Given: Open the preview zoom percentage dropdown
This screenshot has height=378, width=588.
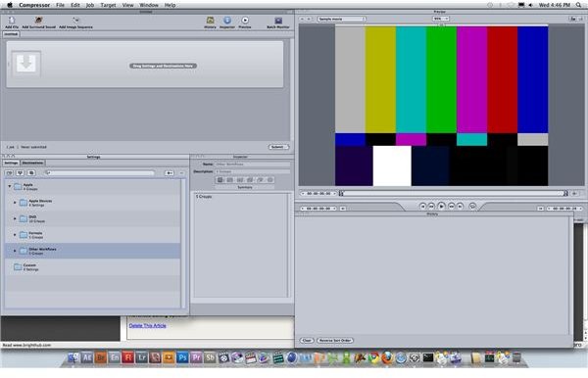Looking at the screenshot, I should pos(441,19).
